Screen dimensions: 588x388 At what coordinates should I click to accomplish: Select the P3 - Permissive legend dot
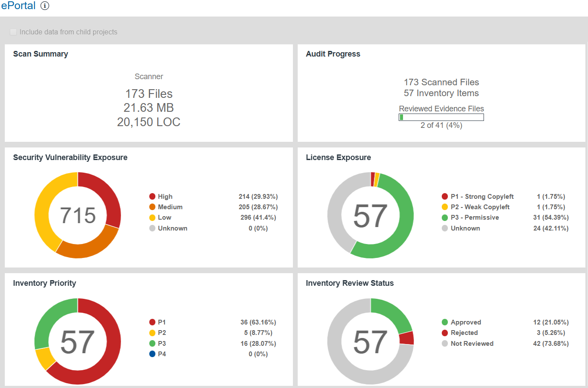[x=445, y=217]
